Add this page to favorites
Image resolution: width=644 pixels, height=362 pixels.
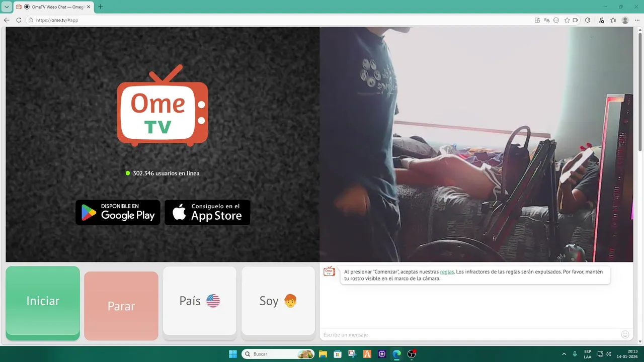coord(567,20)
